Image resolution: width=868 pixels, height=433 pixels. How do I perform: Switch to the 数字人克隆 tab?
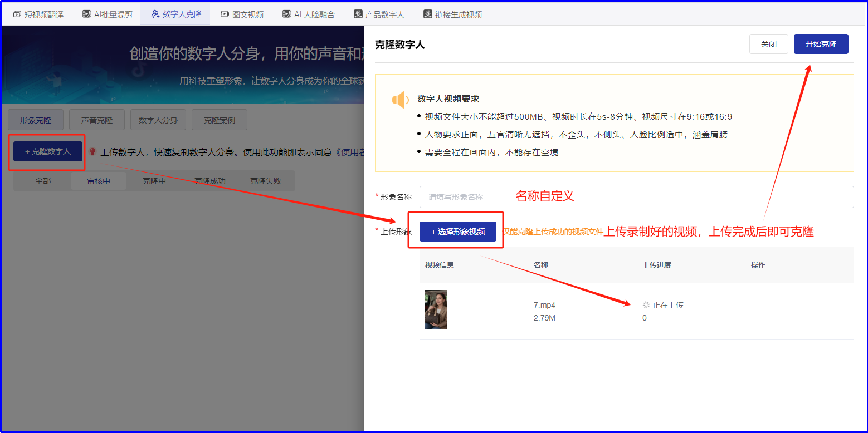pos(175,14)
